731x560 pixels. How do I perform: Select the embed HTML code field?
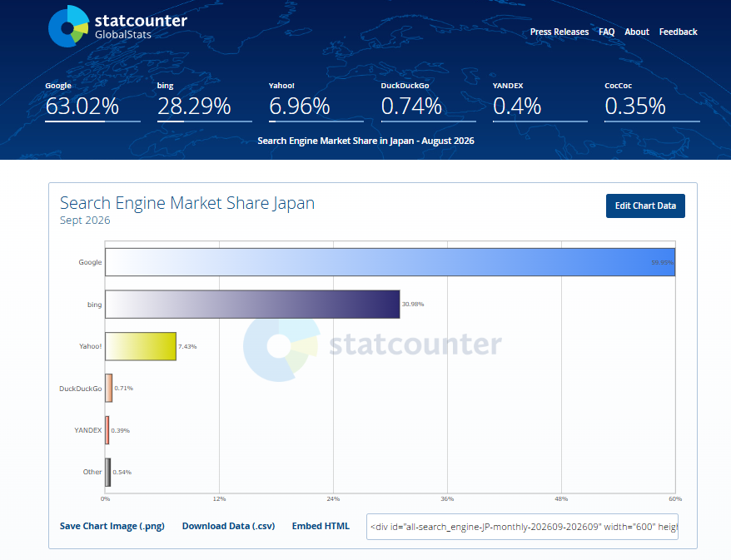[x=522, y=527]
